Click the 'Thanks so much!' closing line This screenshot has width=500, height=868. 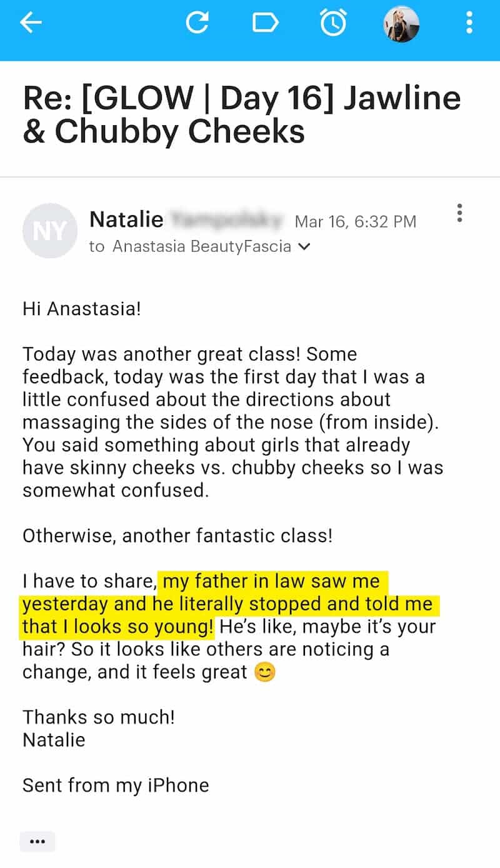[99, 717]
